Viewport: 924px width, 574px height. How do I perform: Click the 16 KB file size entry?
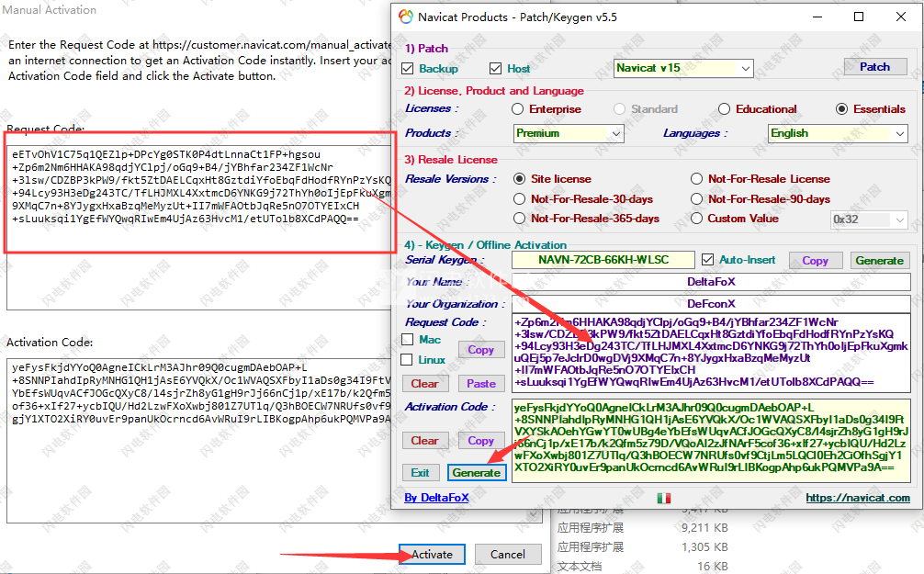[713, 567]
